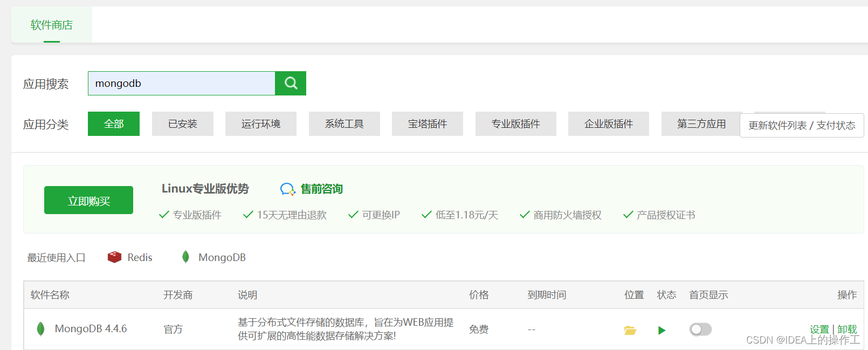The height and width of the screenshot is (350, 868).
Task: Click the Redis icon in recent entries
Action: [x=114, y=257]
